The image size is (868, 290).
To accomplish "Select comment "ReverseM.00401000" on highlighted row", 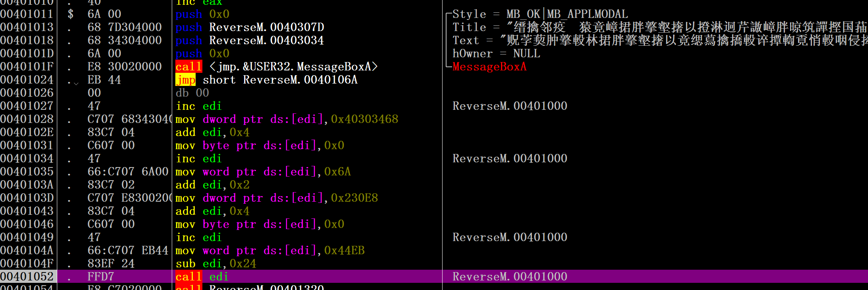I will [x=510, y=277].
